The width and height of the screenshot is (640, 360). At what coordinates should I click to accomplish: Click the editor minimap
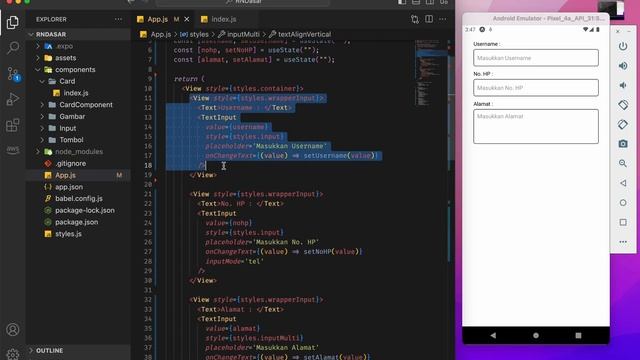(x=431, y=73)
